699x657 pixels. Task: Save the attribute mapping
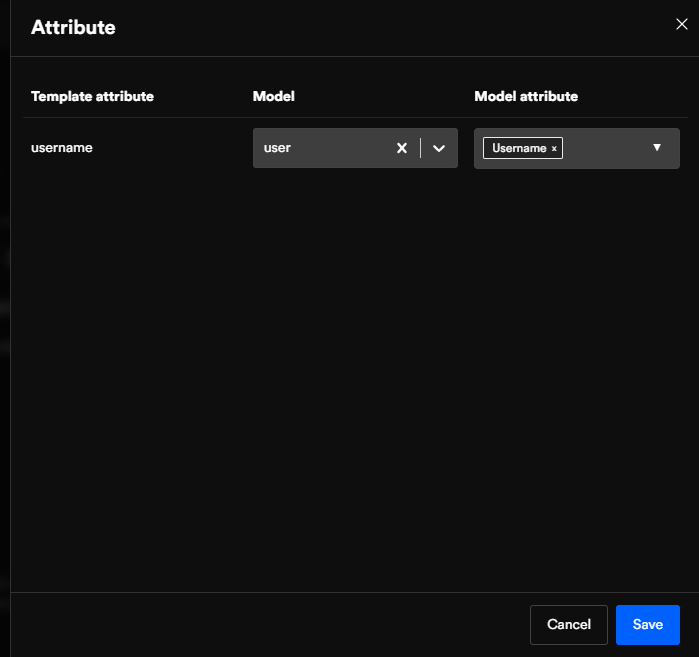pyautogui.click(x=647, y=624)
